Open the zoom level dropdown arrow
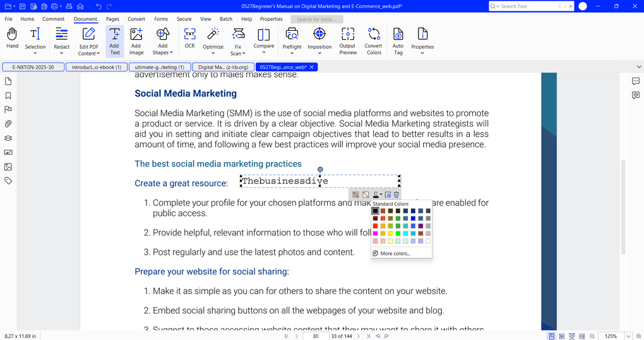 tap(628, 336)
